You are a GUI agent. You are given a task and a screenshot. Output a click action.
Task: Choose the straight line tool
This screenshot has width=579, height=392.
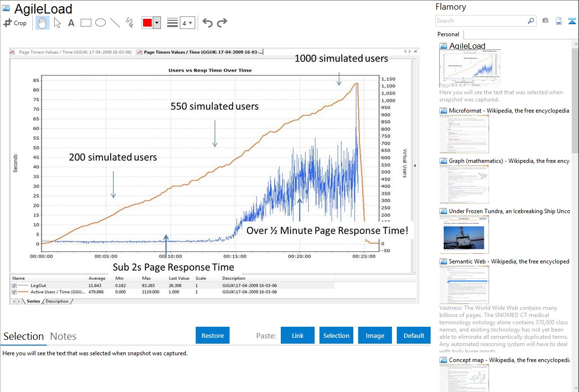click(x=115, y=23)
